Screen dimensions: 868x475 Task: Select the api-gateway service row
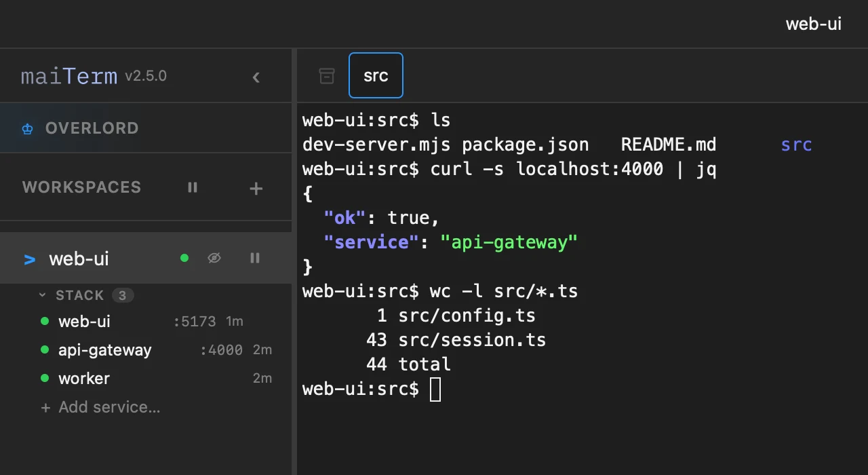[x=146, y=350]
